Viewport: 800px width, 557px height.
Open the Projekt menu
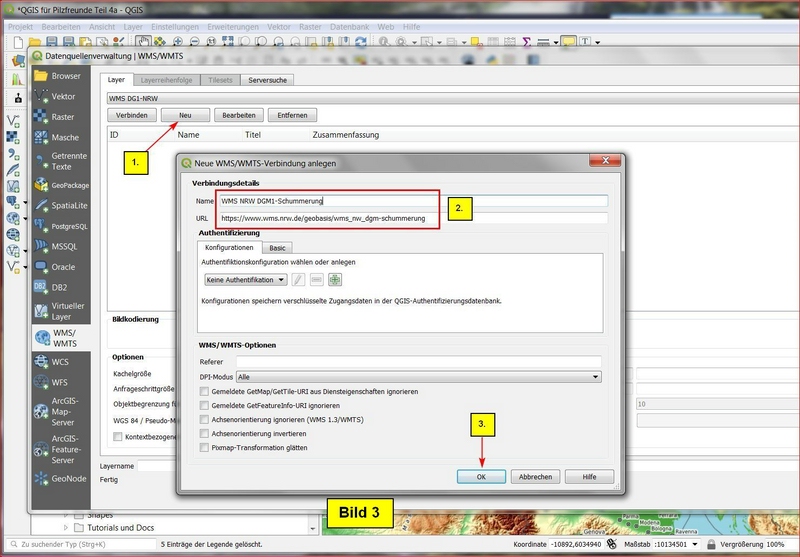(x=20, y=27)
